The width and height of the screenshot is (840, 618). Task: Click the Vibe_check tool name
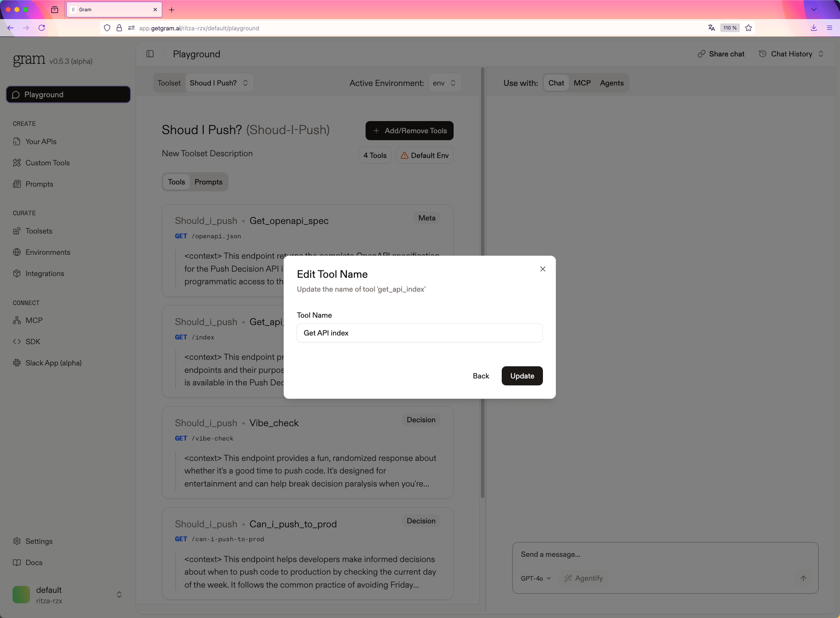click(274, 423)
